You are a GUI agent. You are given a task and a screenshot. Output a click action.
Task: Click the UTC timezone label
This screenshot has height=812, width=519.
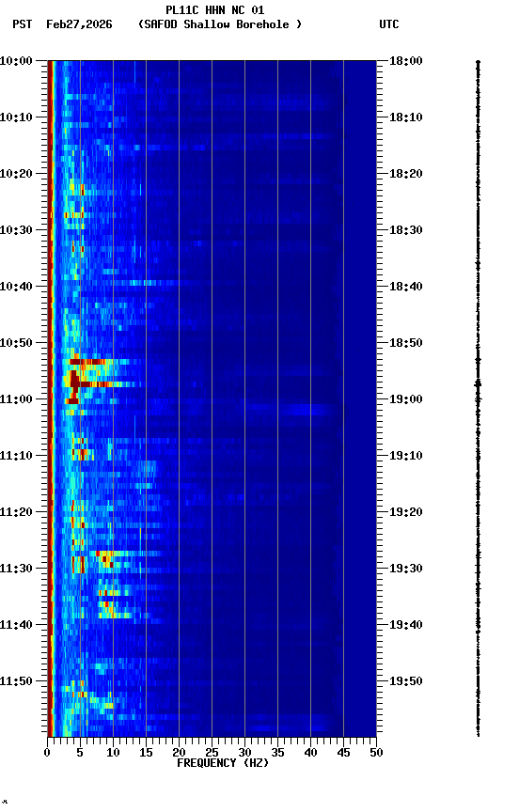(389, 24)
